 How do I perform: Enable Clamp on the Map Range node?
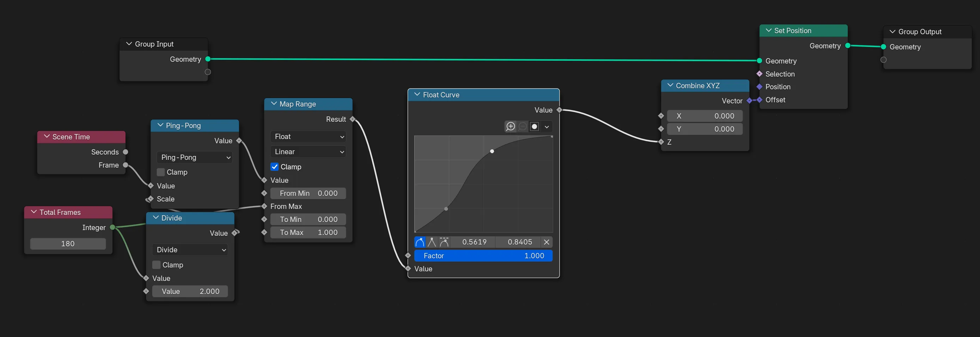coord(275,167)
